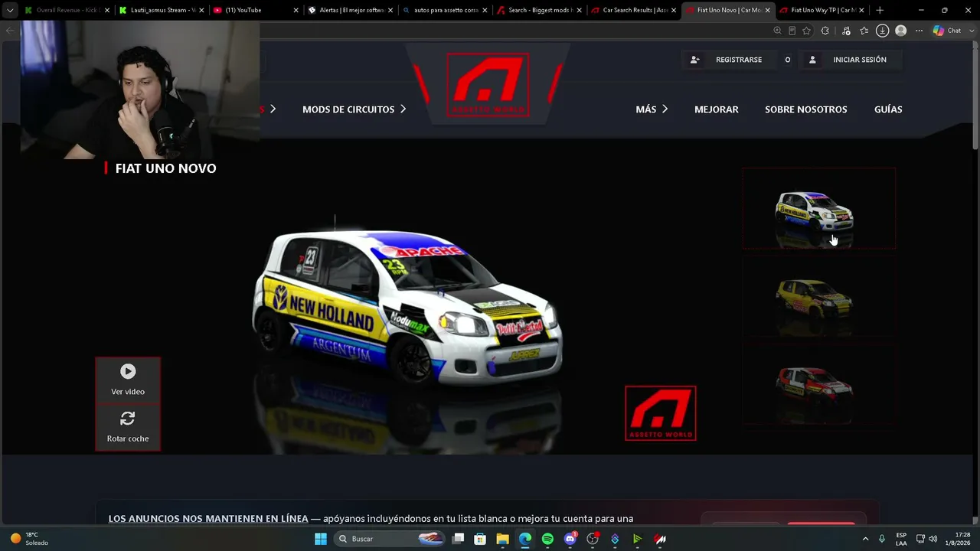Viewport: 980px width, 551px height.
Task: Open the volume tray icon
Action: coord(933,539)
